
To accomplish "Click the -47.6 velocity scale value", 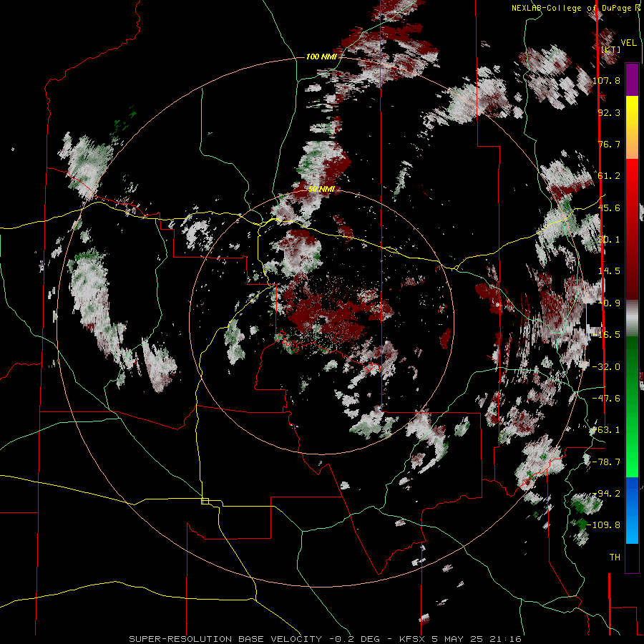I will (606, 399).
